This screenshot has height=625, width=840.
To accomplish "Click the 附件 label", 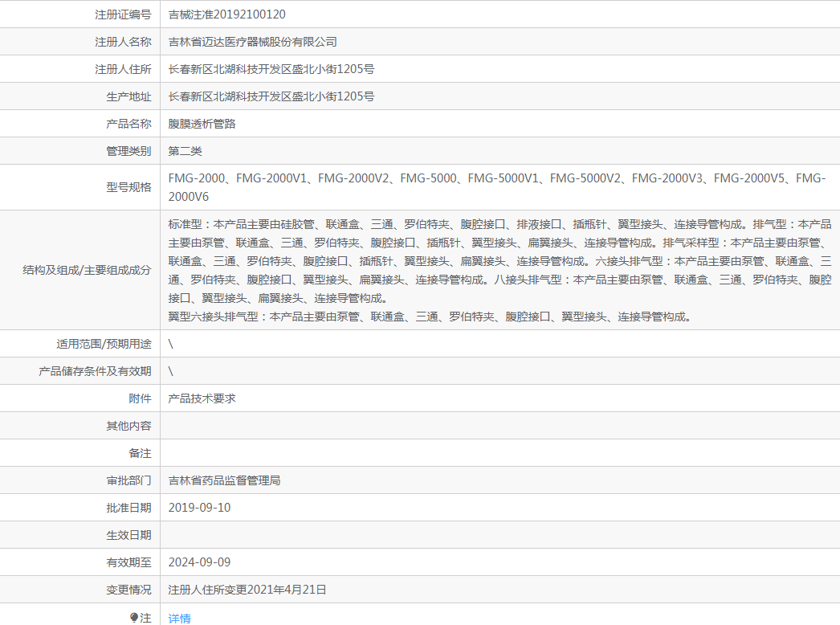I will (x=140, y=398).
